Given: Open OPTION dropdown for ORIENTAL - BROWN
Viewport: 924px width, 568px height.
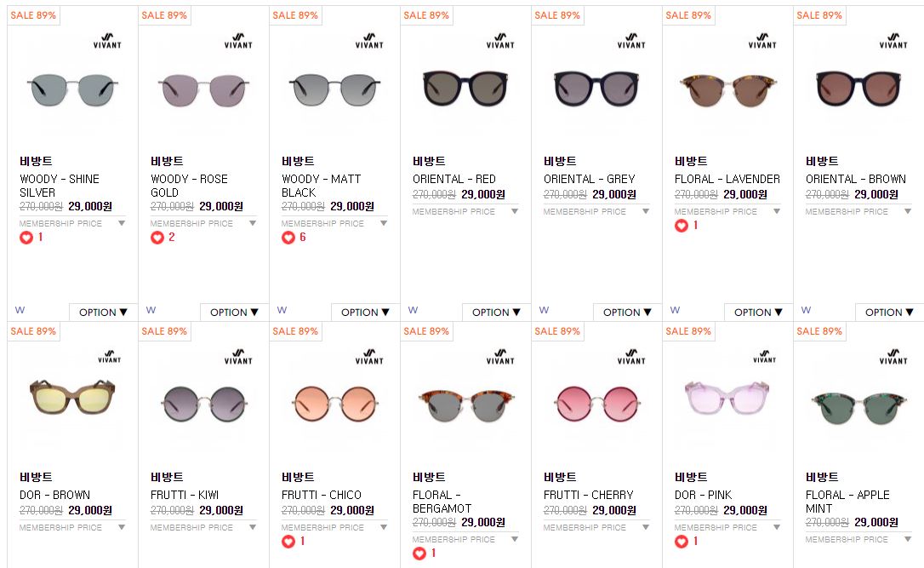Looking at the screenshot, I should click(x=889, y=312).
